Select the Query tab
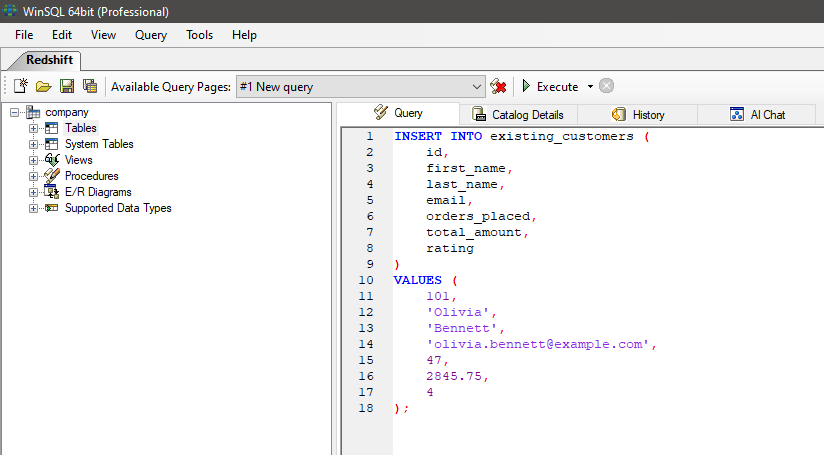The image size is (824, 455). pos(398,113)
